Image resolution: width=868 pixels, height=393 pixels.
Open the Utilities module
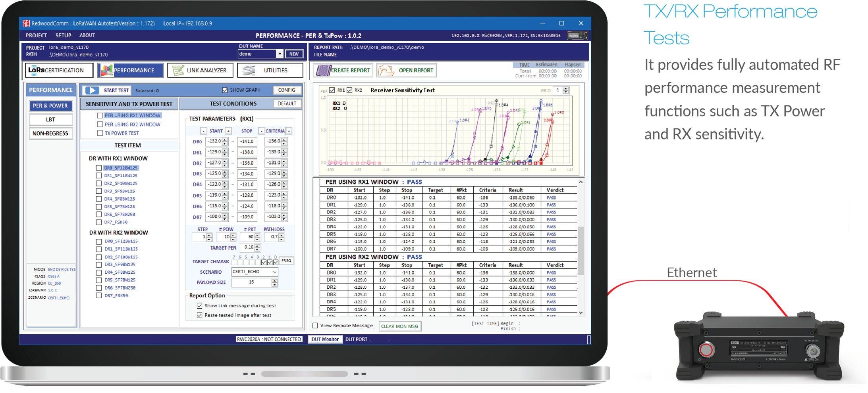[x=270, y=70]
